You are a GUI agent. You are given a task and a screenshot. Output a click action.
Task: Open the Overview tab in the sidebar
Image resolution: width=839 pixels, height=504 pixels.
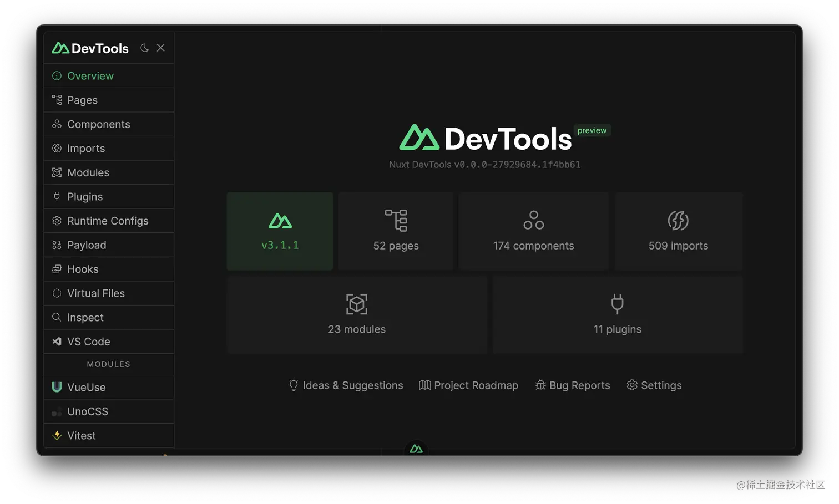109,76
